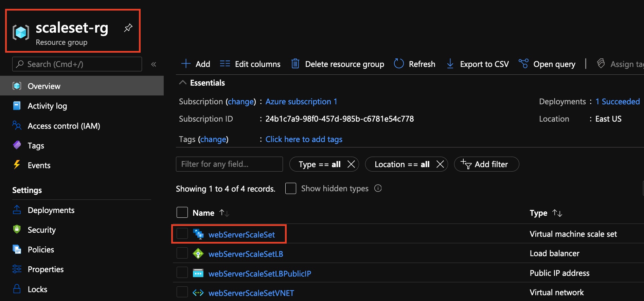644x301 pixels.
Task: Open Azure subscription 1 link
Action: [301, 102]
